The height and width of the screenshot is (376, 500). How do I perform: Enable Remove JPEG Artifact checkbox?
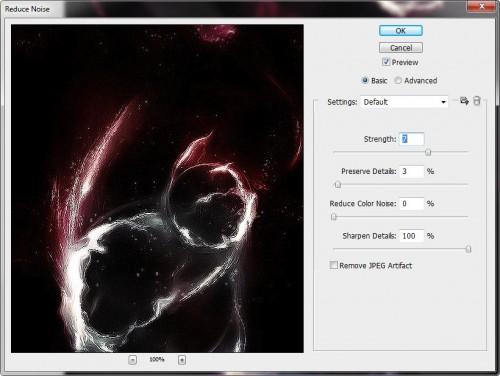[333, 265]
